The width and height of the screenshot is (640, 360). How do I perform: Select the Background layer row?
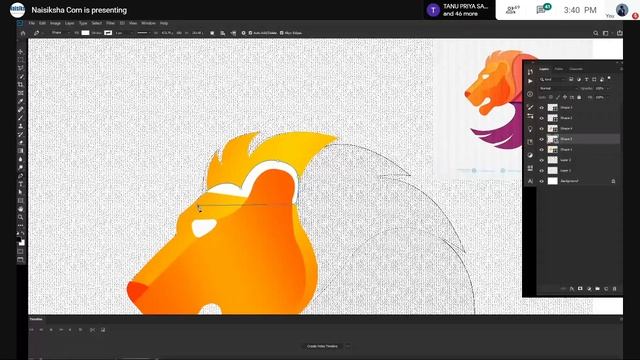(578, 181)
